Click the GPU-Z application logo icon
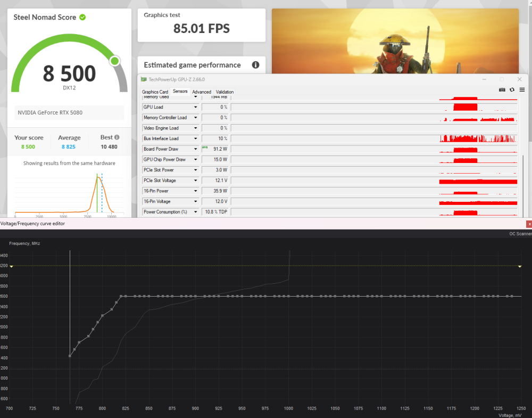532x418 pixels. [x=144, y=79]
